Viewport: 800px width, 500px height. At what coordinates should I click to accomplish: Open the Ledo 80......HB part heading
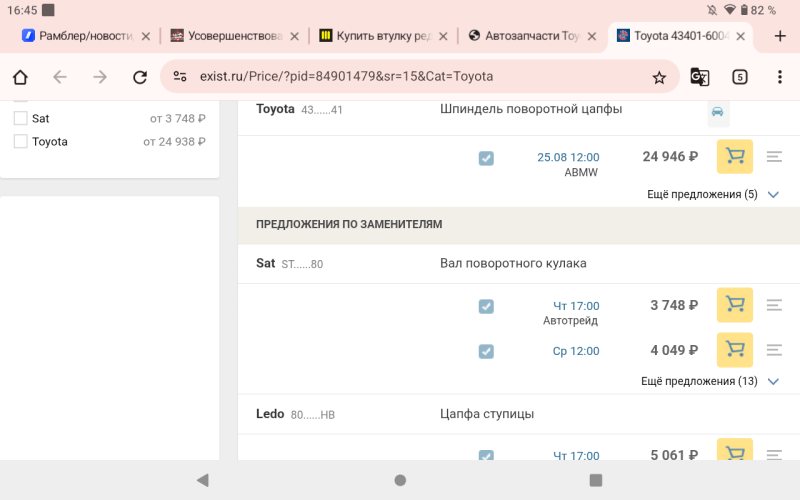[295, 414]
